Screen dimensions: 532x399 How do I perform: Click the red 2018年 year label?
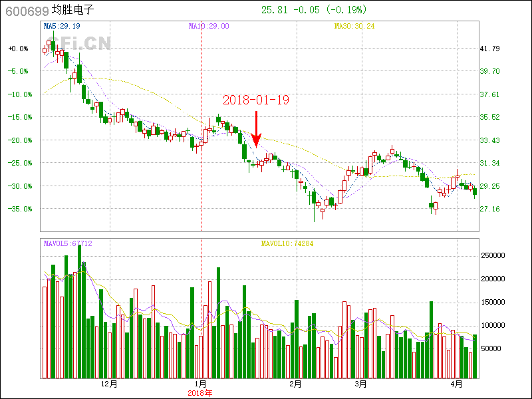pos(200,393)
